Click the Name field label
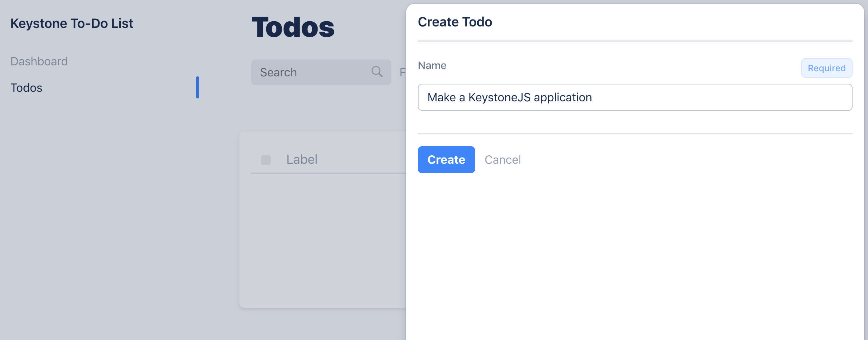Screen dimensions: 868x340 [x=432, y=65]
